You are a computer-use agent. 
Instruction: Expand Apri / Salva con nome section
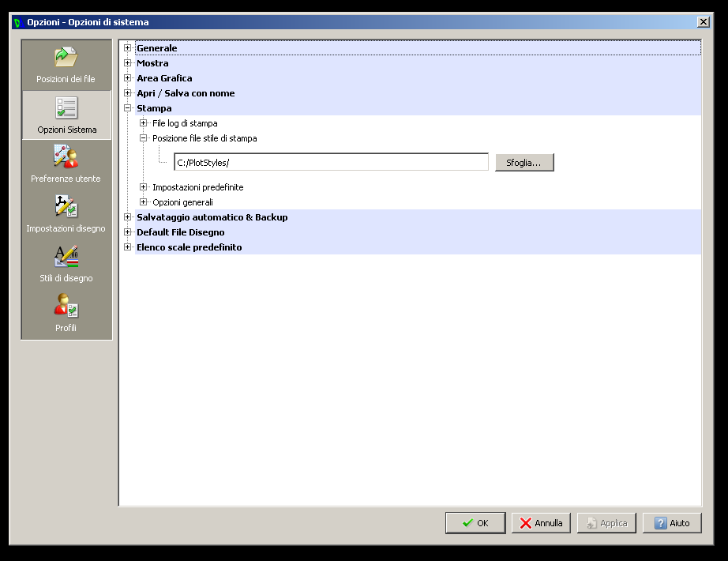click(128, 93)
